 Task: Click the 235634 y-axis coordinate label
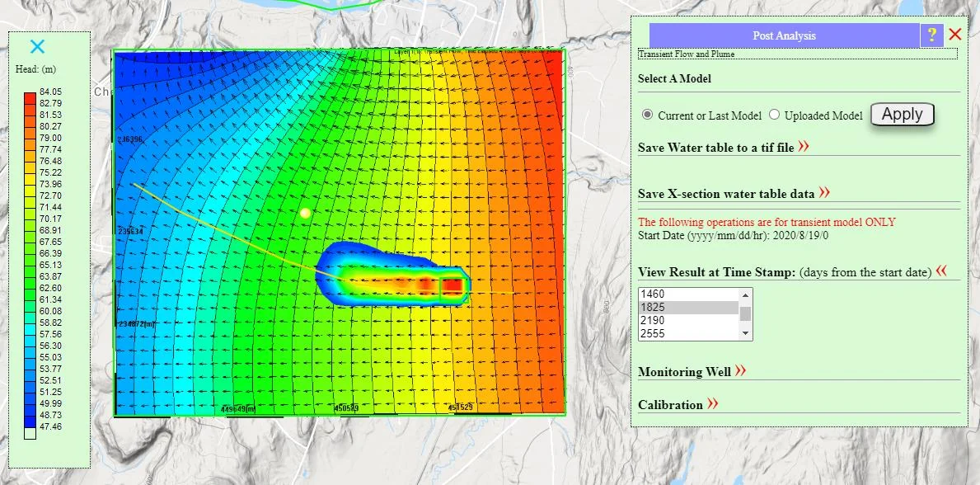pos(130,232)
